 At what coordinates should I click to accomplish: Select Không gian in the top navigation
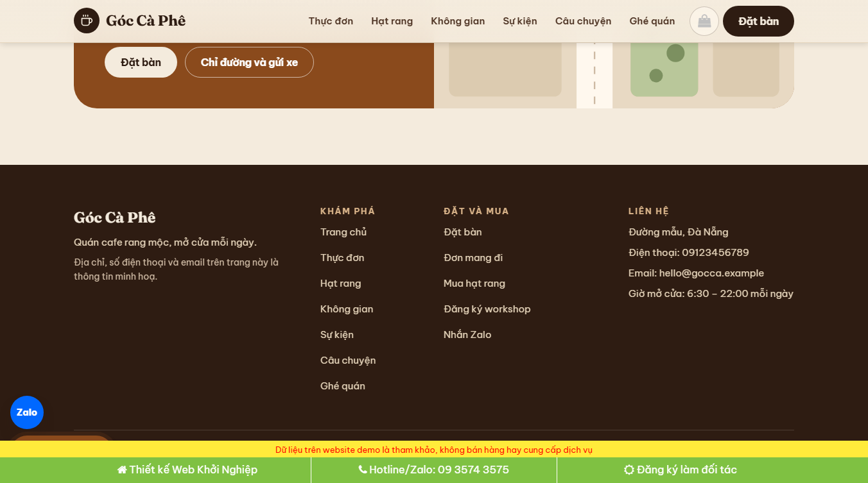click(x=458, y=21)
